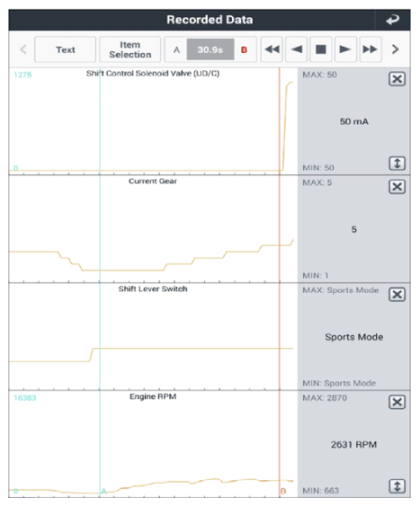420x506 pixels.
Task: Select cursor B marker button
Action: coord(244,49)
